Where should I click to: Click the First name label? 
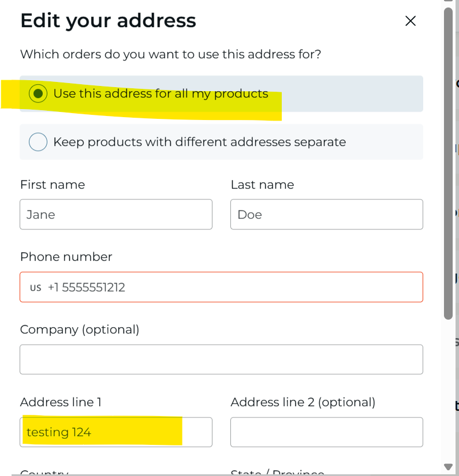(x=53, y=185)
